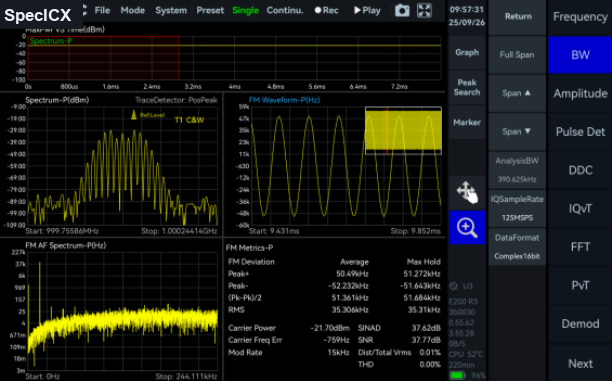This screenshot has width=612, height=381.
Task: Open the Demod menu
Action: pos(580,324)
